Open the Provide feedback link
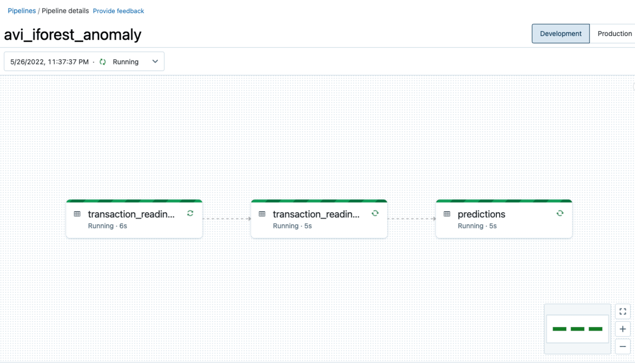The image size is (635, 364). 119,11
